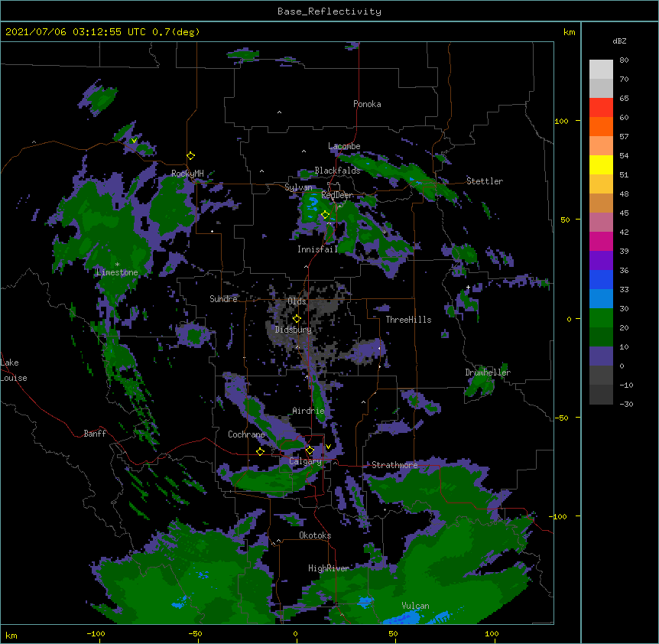Click the Sundre city label

223,299
